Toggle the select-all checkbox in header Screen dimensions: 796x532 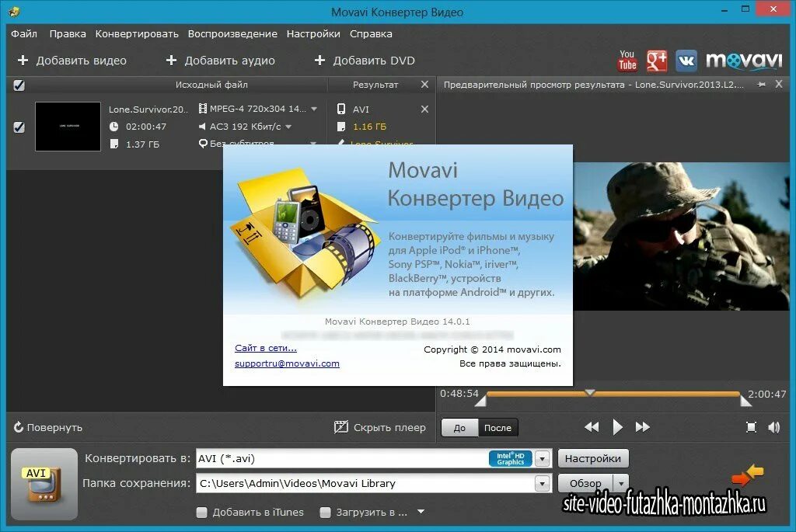(x=19, y=85)
